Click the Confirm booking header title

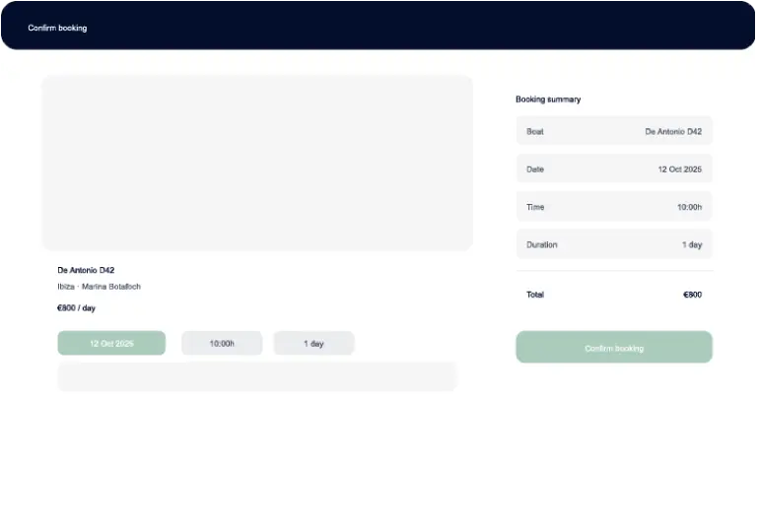pos(57,28)
